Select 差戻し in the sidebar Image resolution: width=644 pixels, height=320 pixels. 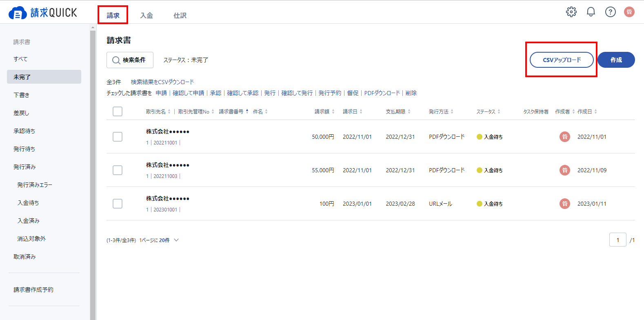click(x=44, y=113)
